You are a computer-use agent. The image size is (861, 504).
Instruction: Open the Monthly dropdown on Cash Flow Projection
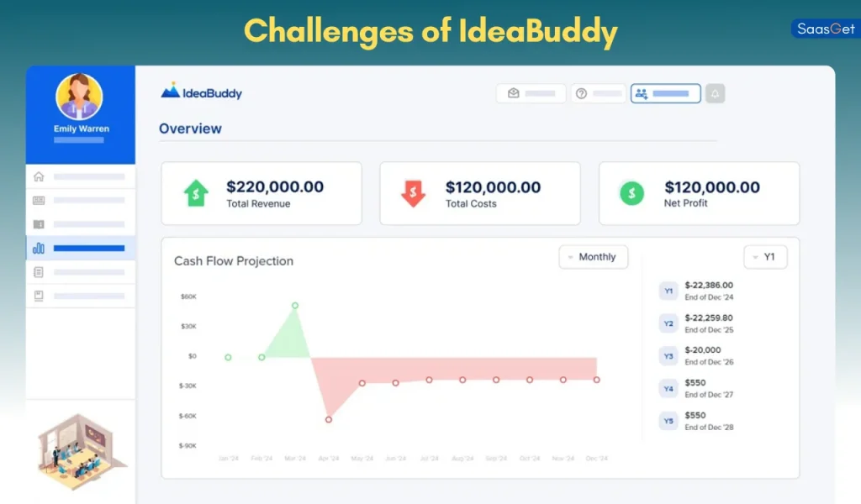coord(594,257)
